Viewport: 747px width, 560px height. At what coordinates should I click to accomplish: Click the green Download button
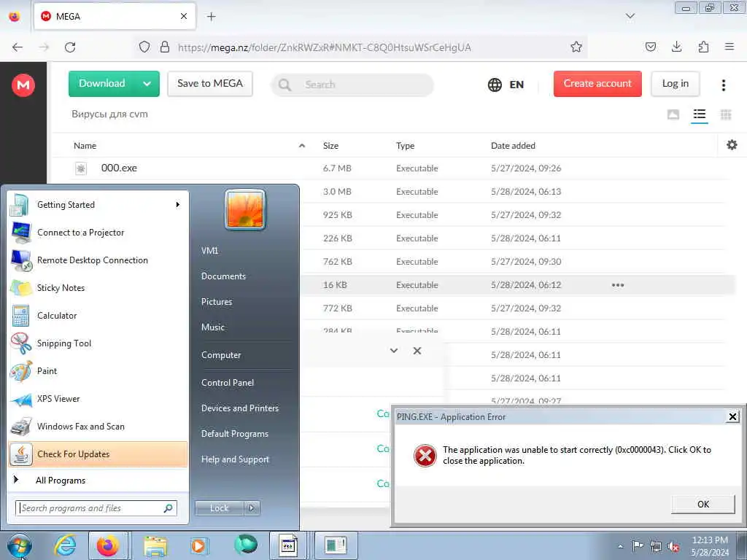point(102,84)
